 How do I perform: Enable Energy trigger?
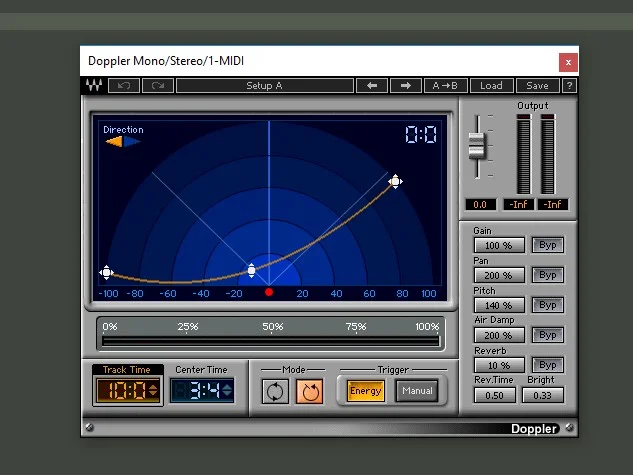tap(366, 391)
